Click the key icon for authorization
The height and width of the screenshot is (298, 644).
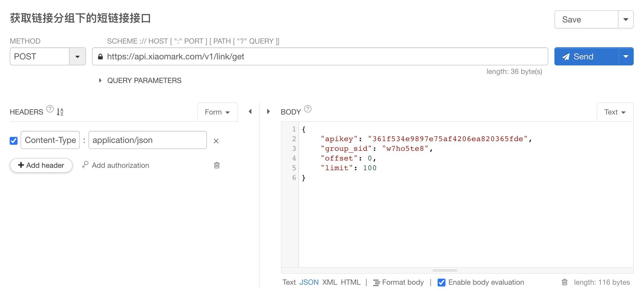(x=85, y=165)
